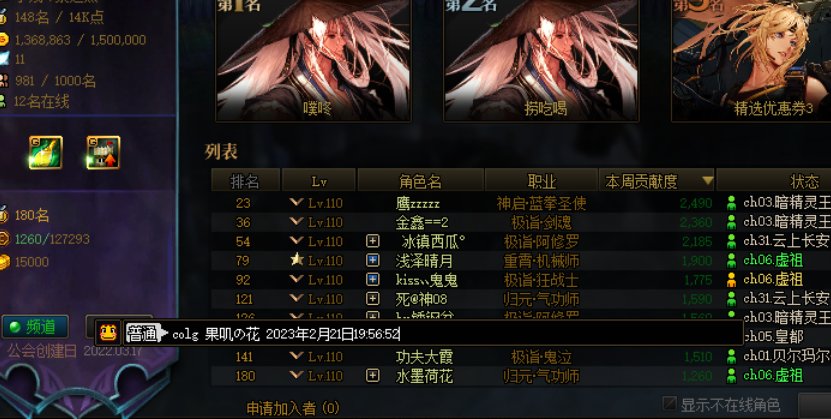This screenshot has width=831, height=419.
Task: Toggle the 显示不在线角色 checkbox
Action: 670,404
